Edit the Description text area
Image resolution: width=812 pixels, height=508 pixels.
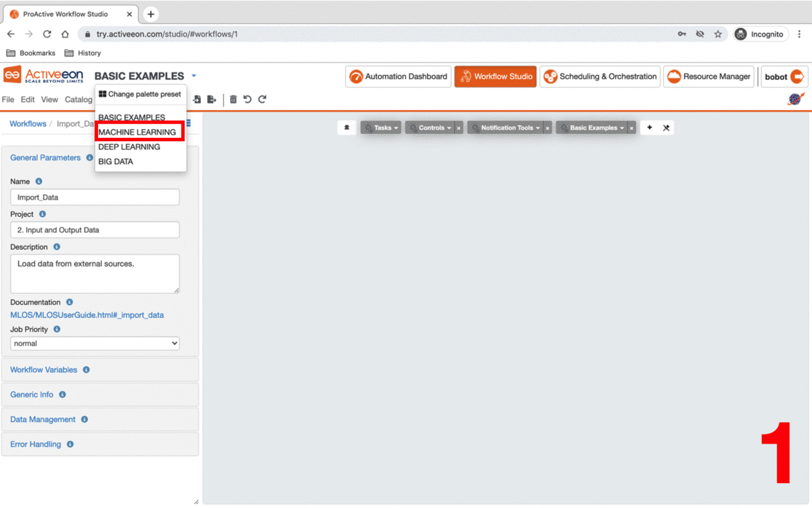point(95,274)
